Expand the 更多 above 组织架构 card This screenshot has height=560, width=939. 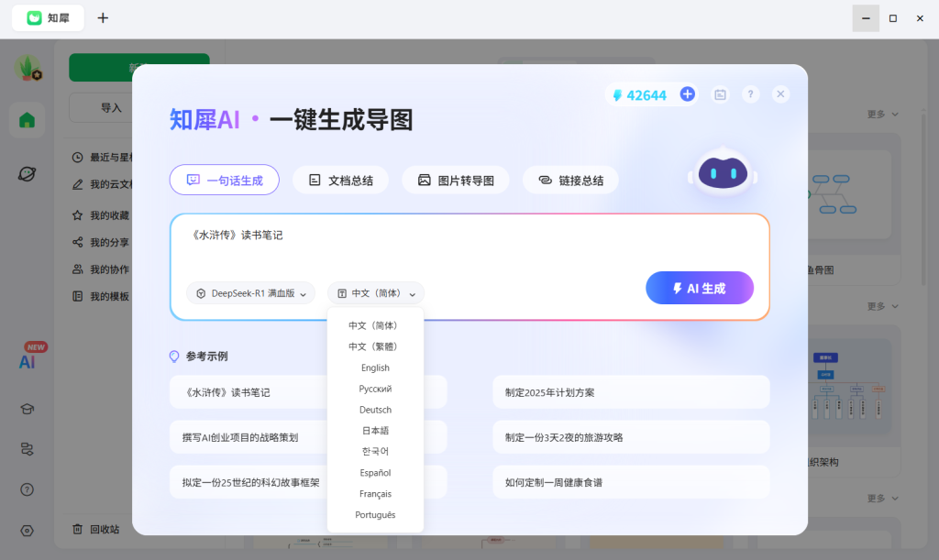tap(883, 306)
